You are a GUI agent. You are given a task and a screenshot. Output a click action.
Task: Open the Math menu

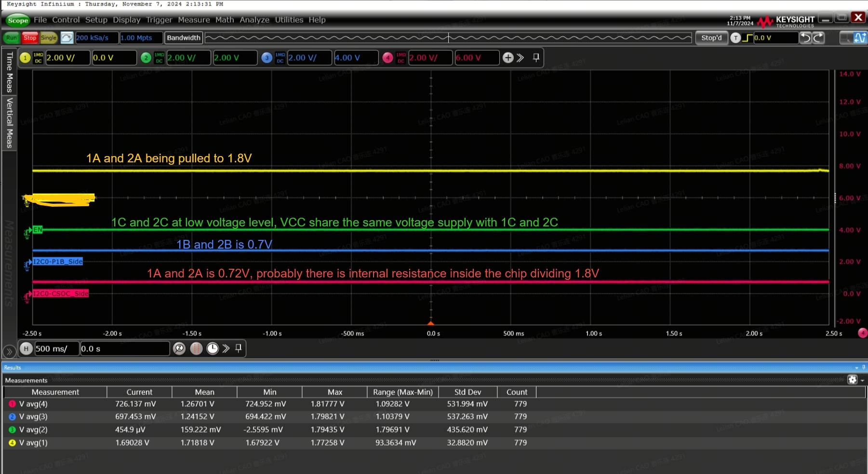pos(225,20)
